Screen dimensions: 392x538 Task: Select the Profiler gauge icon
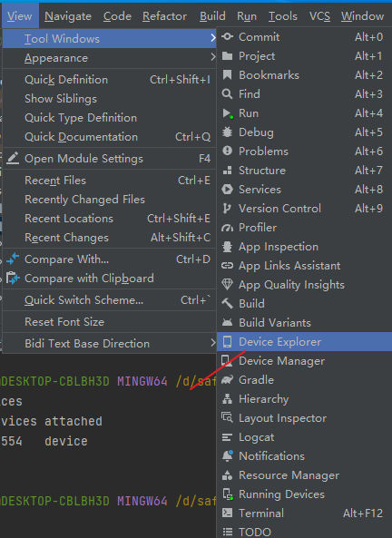[x=227, y=228]
